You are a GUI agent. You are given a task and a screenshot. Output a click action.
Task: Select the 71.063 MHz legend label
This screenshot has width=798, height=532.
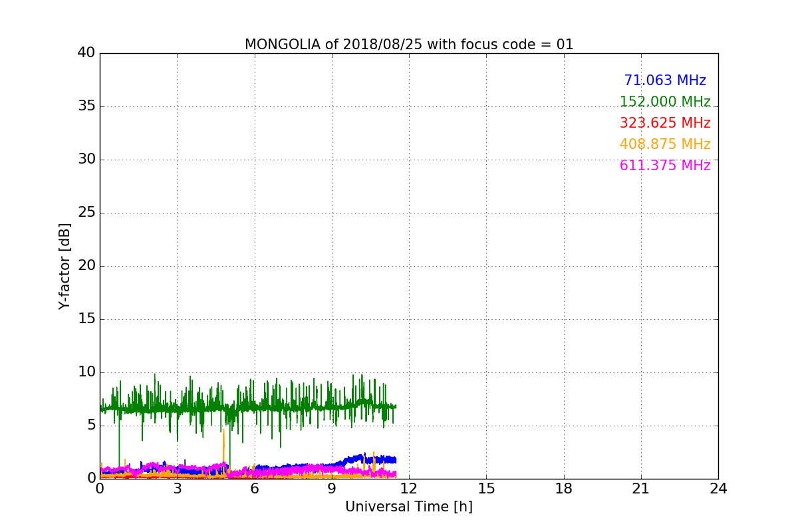665,80
